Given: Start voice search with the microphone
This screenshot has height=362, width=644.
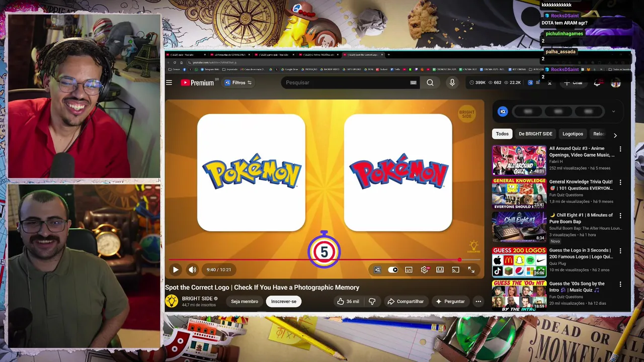Looking at the screenshot, I should pos(452,82).
